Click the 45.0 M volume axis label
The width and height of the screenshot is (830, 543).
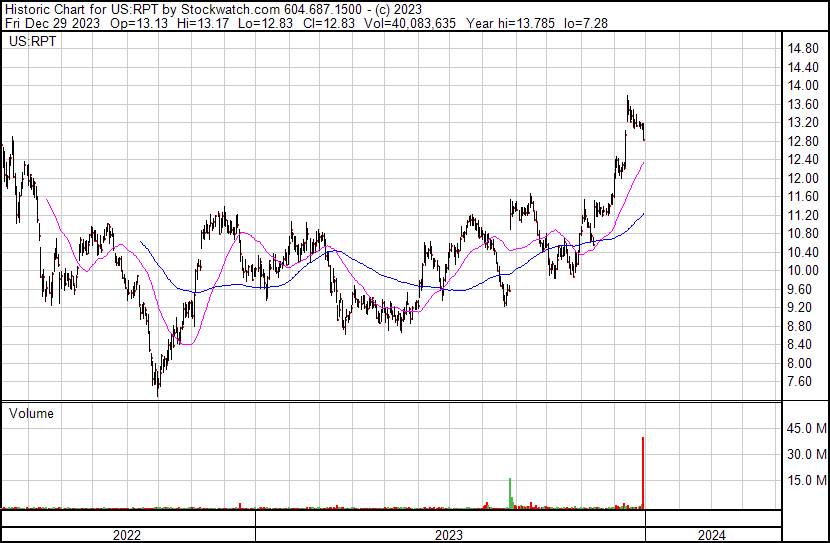pyautogui.click(x=806, y=429)
